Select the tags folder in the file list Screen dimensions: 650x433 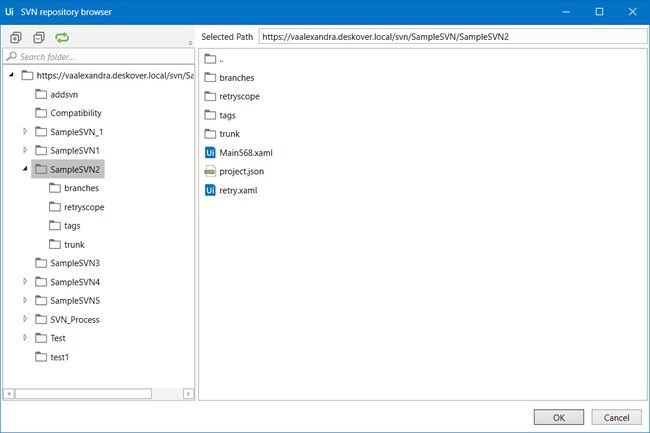[x=220, y=115]
